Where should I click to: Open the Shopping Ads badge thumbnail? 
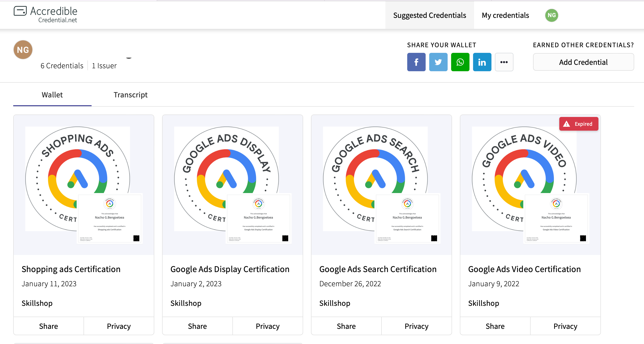[83, 185]
